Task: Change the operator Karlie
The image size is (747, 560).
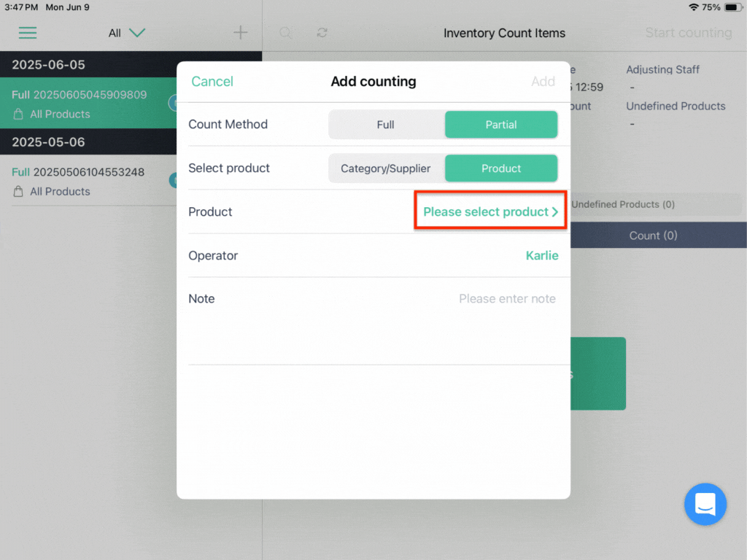Action: [542, 256]
